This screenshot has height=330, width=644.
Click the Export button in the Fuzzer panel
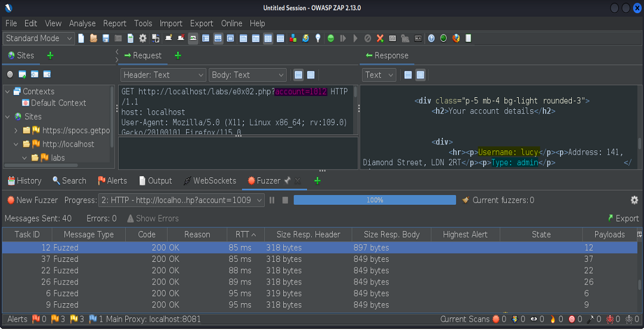(623, 218)
